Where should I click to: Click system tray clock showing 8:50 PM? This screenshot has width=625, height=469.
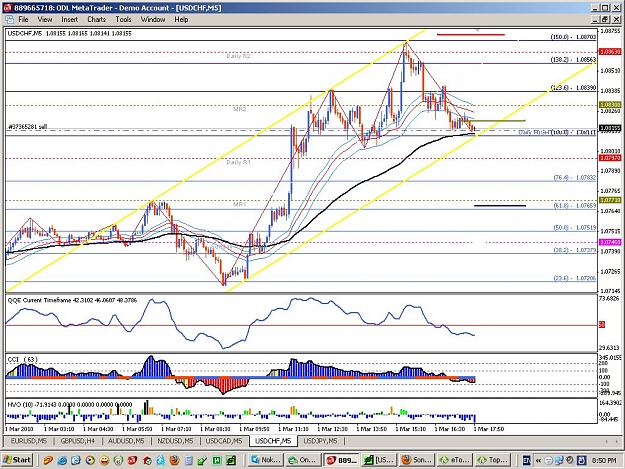click(604, 461)
